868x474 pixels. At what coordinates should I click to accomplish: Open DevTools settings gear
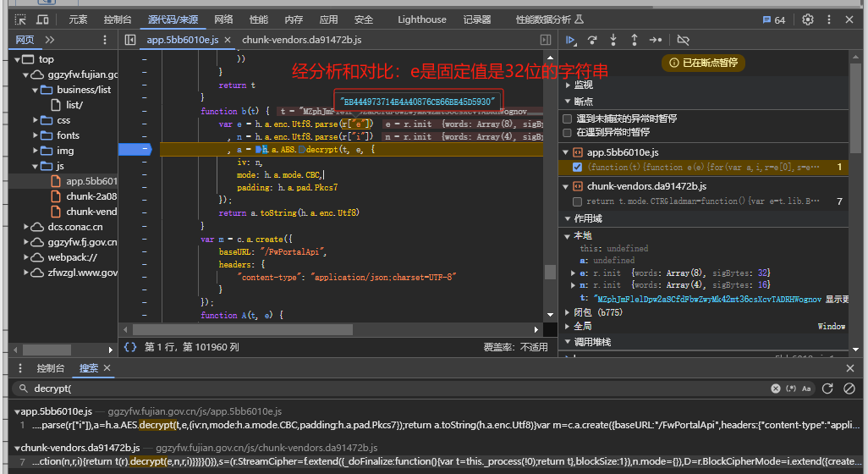pyautogui.click(x=808, y=19)
